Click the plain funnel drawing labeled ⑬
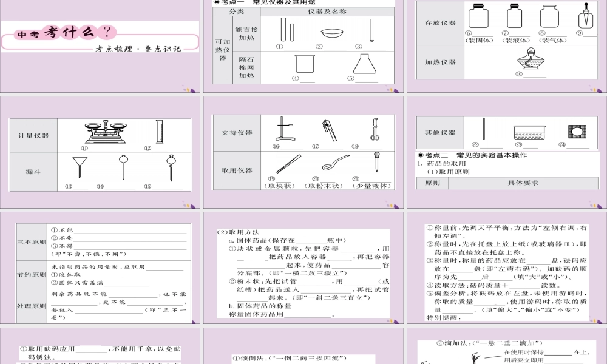This screenshot has height=364, width=607. pyautogui.click(x=80, y=167)
